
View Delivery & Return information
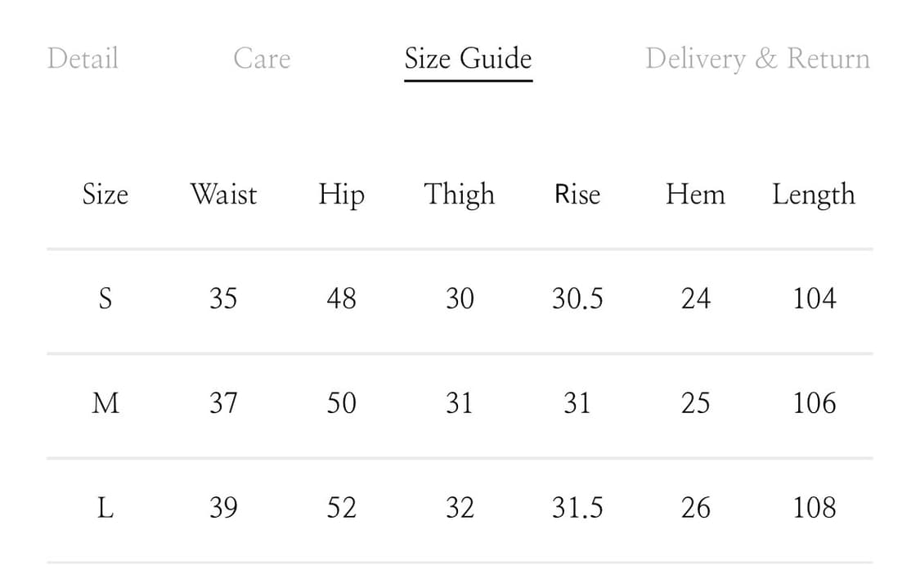[x=757, y=58]
